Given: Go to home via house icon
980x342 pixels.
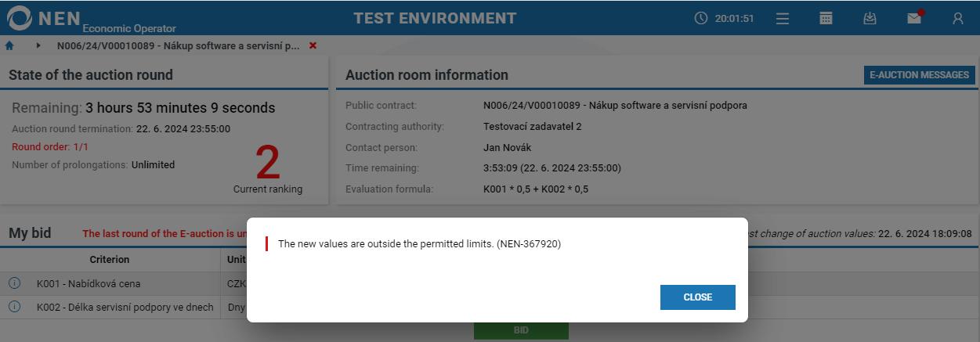Looking at the screenshot, I should point(10,46).
